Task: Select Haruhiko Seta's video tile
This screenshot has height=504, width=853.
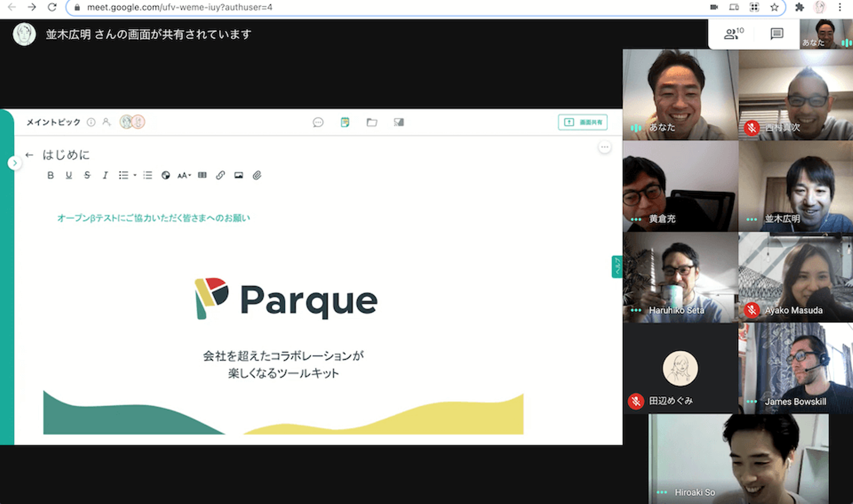Action: click(680, 277)
